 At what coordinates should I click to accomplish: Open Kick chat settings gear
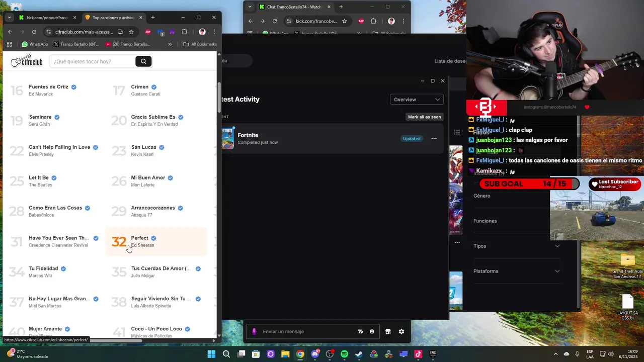(401, 331)
